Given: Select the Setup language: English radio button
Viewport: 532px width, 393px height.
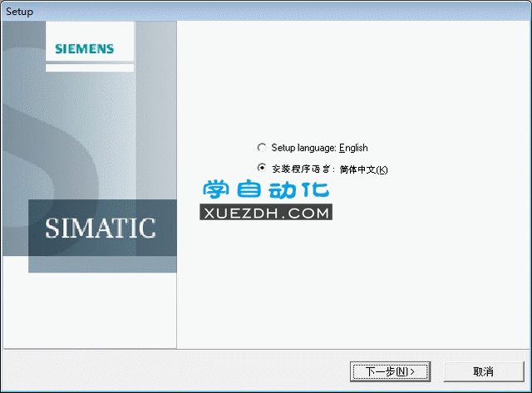Looking at the screenshot, I should [262, 148].
